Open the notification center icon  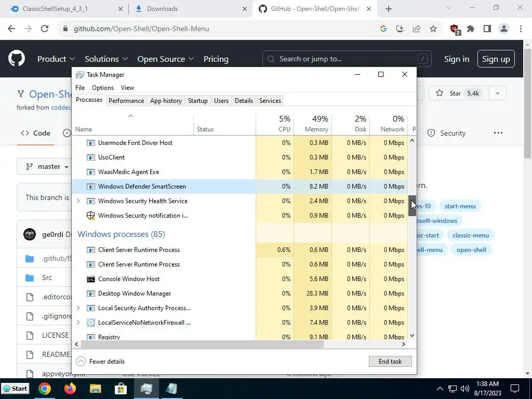515,389
